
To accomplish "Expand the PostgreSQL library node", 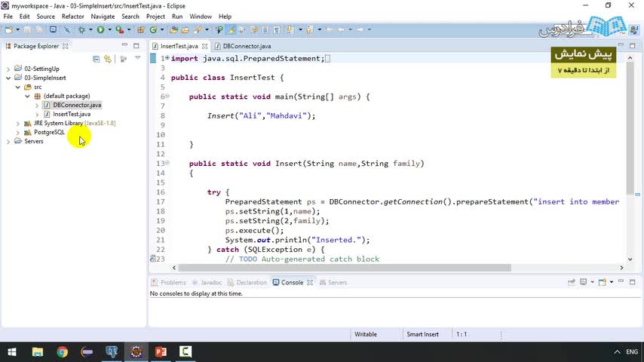I will coord(17,132).
